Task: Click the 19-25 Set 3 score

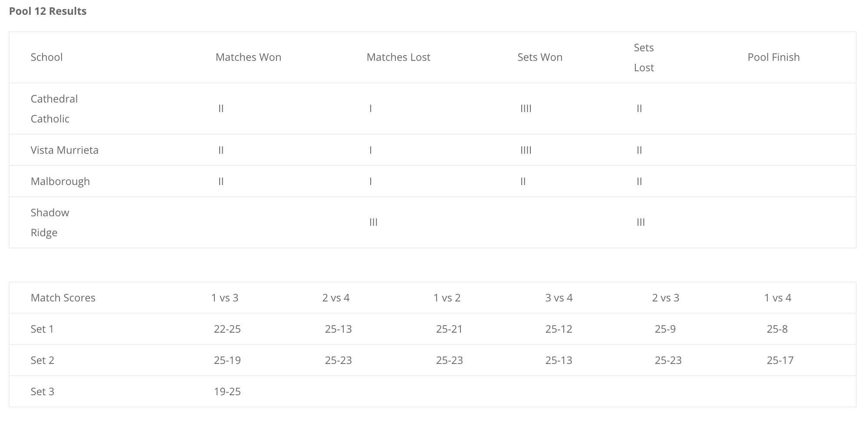Action: [227, 392]
